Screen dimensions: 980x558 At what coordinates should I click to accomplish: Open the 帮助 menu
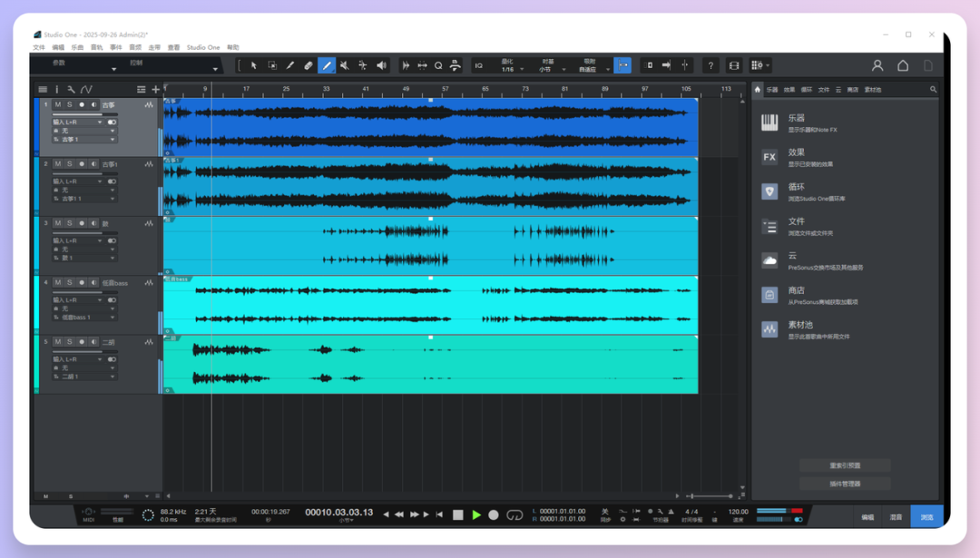(233, 47)
